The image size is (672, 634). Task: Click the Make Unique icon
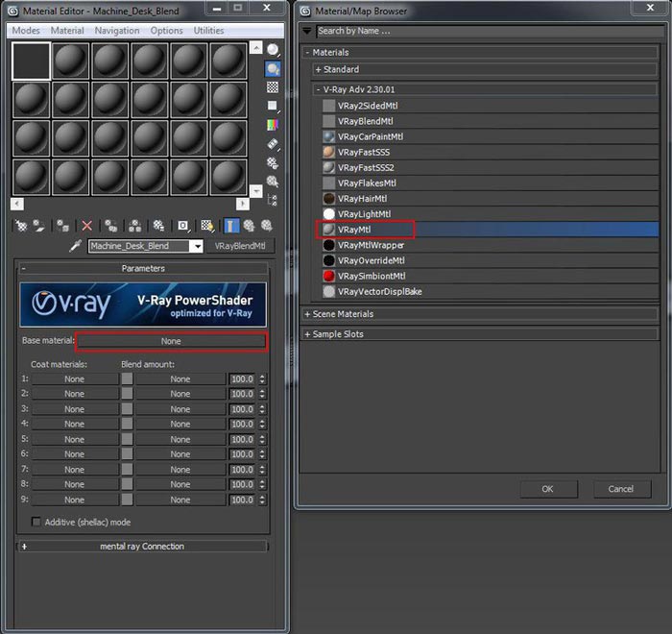click(135, 226)
